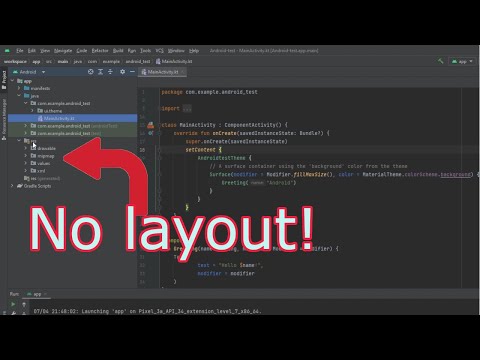Expand the manifests folder
Screen dimensions: 480x360
point(19,88)
